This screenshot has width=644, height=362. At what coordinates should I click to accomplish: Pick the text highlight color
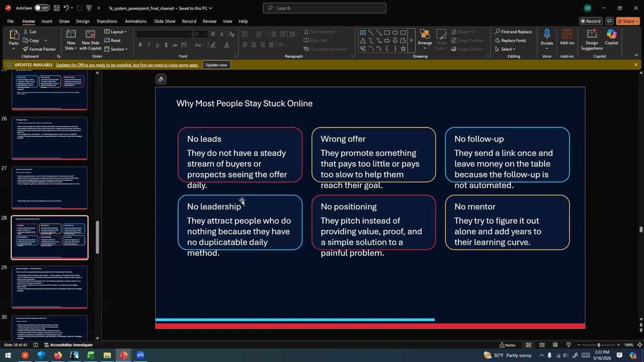coord(213,45)
